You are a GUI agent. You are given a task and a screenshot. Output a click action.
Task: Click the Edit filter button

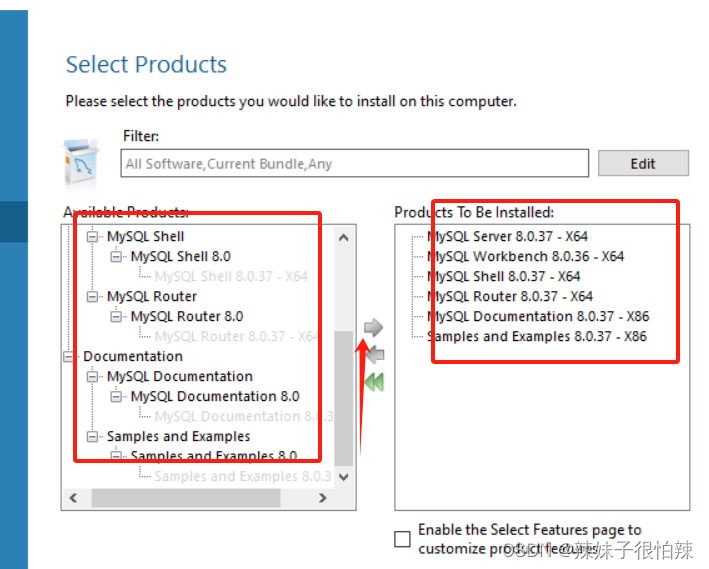(643, 163)
